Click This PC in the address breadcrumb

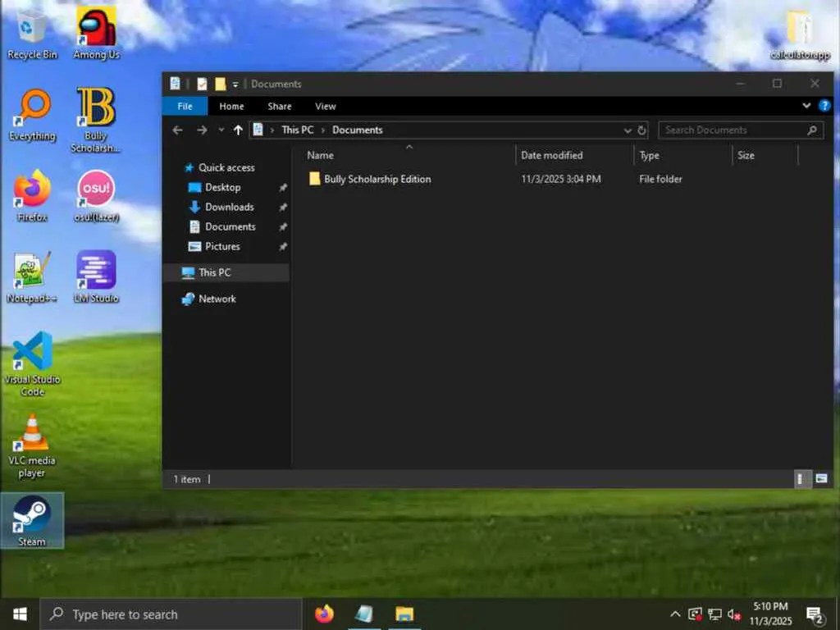click(x=297, y=130)
